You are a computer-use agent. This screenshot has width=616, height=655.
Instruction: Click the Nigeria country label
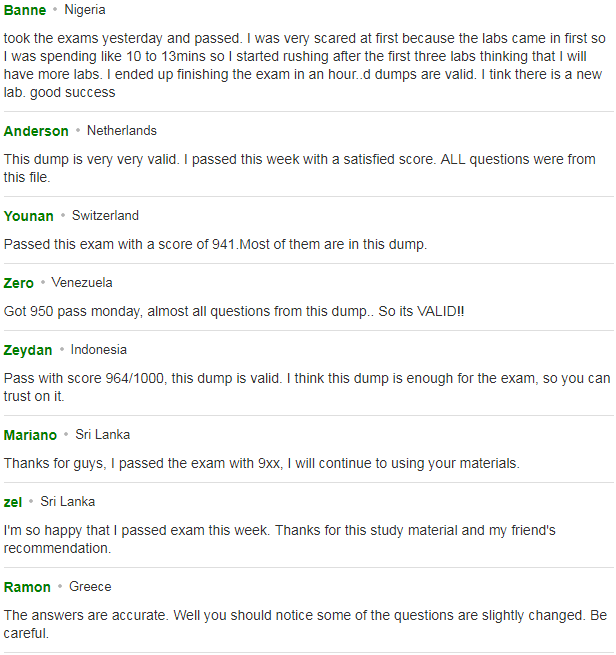click(85, 10)
